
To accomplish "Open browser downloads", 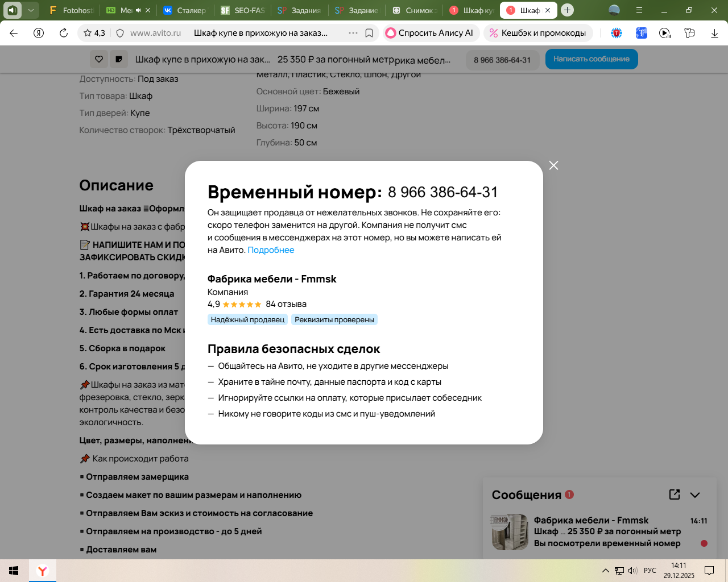I will (714, 33).
